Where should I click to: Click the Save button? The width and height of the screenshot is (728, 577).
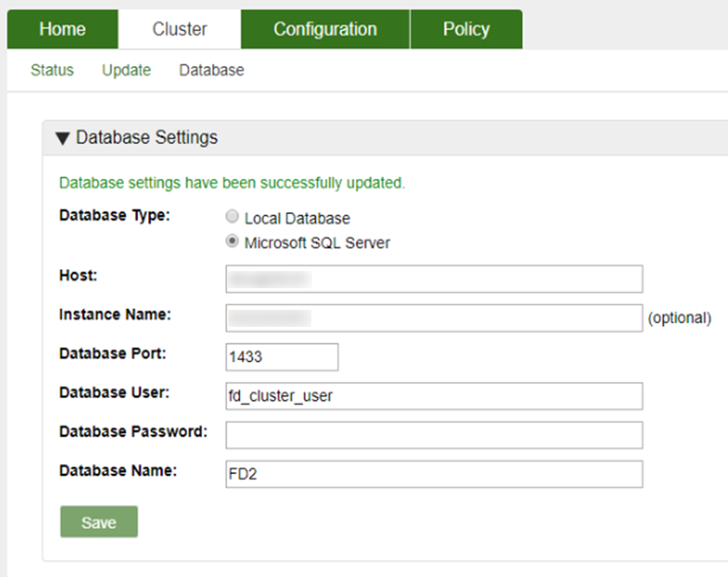pyautogui.click(x=98, y=521)
